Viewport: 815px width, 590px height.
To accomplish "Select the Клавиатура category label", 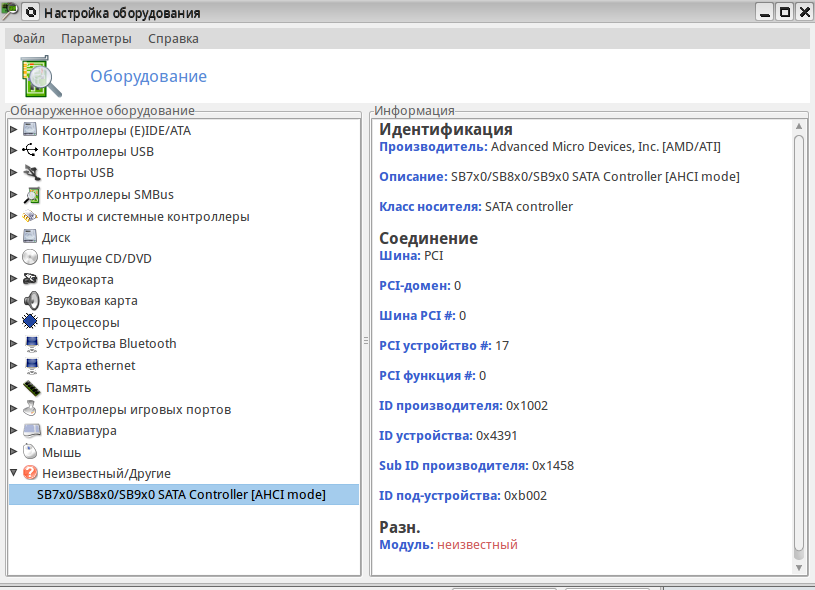I will click(x=81, y=431).
